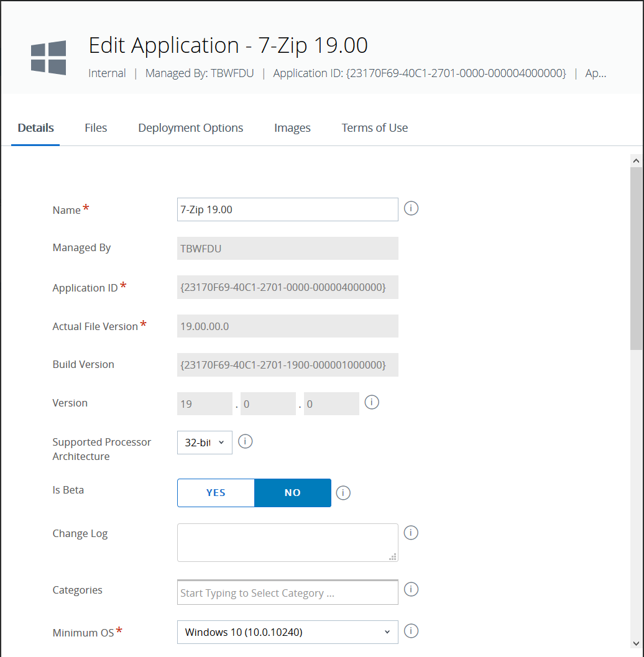Click the 'Internal' header label

(107, 73)
